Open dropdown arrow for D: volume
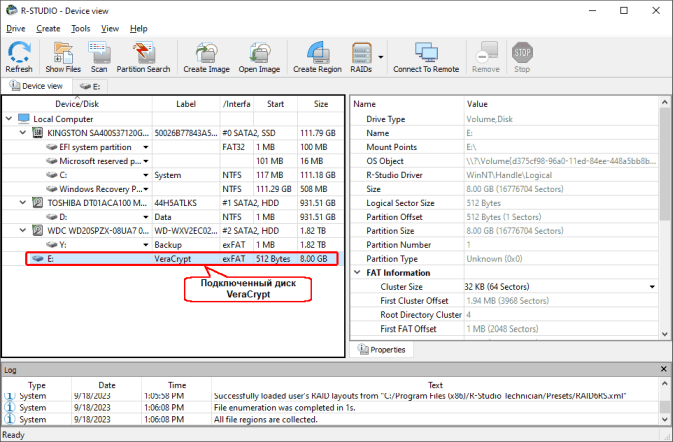 (146, 217)
